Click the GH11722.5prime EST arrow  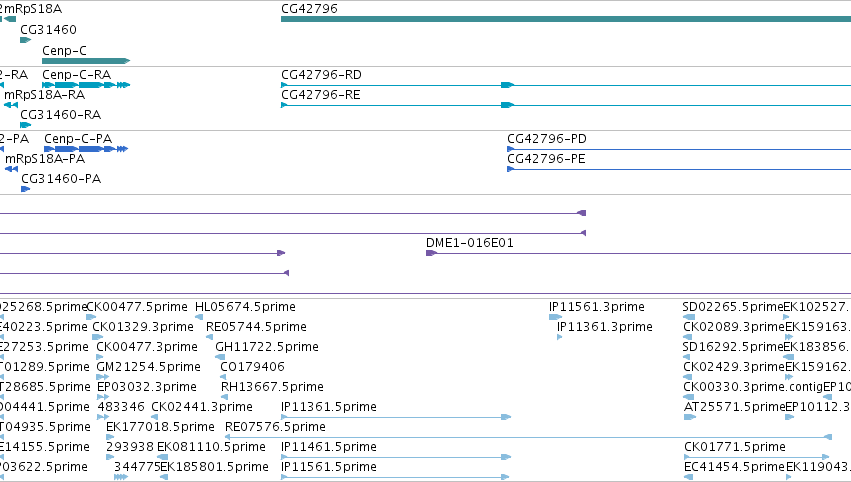coord(220,357)
